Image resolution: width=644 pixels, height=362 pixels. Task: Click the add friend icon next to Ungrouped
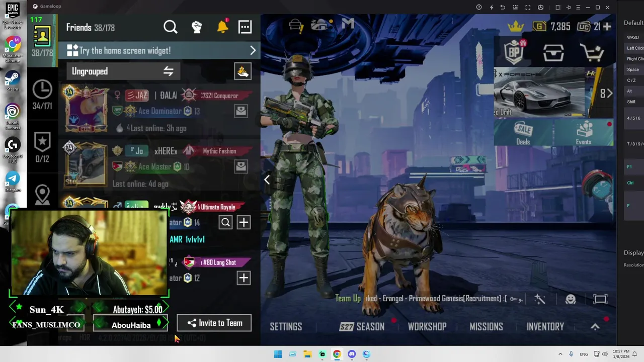(x=243, y=71)
